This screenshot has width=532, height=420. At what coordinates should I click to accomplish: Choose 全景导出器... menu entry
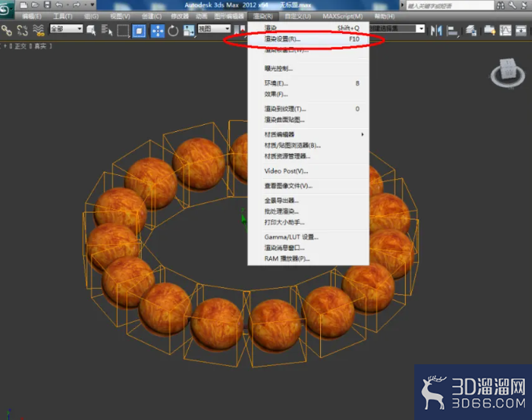click(x=308, y=200)
